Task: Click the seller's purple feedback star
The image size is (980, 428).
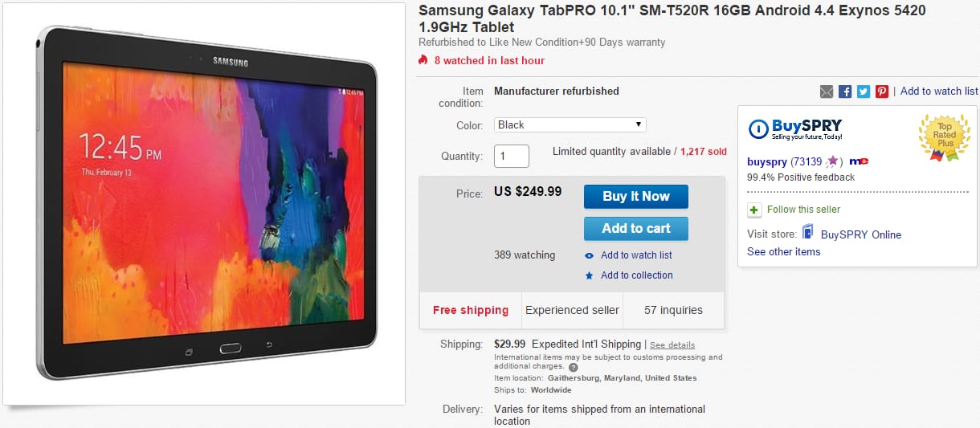Action: click(833, 161)
